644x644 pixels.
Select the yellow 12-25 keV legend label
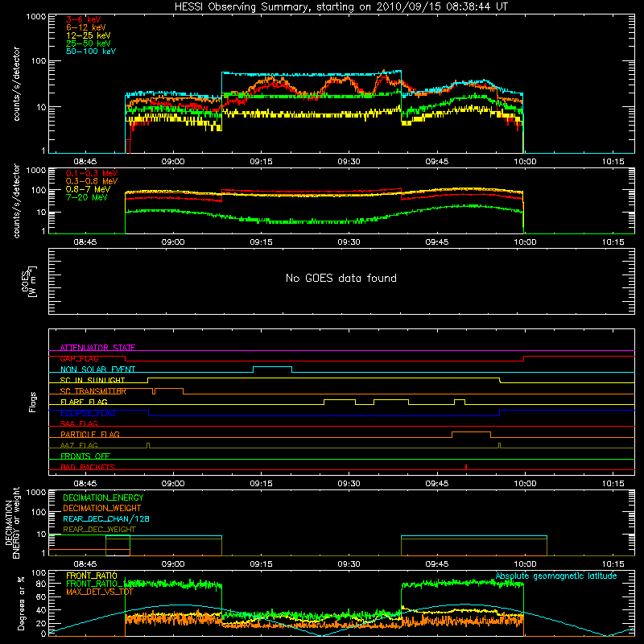tap(89, 35)
